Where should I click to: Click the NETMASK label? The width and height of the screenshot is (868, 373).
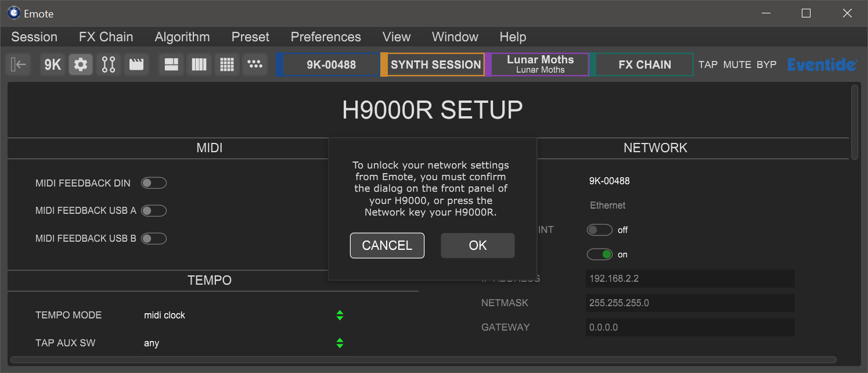tap(505, 303)
